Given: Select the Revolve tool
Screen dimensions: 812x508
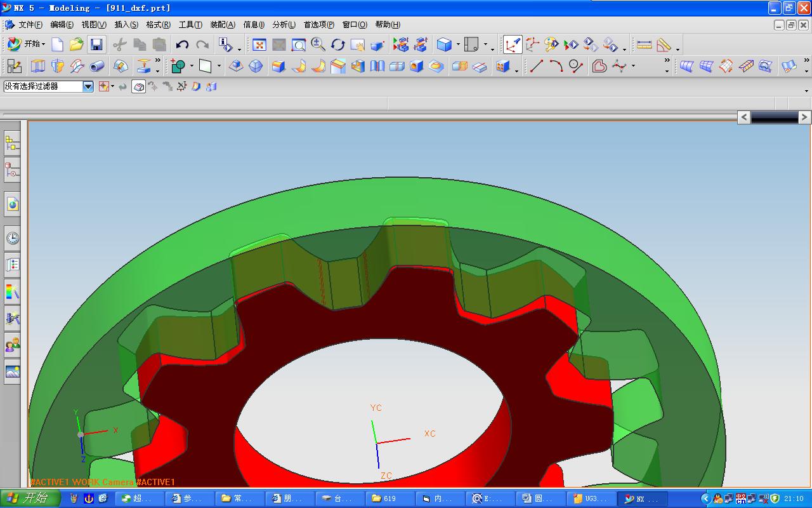Looking at the screenshot, I should point(58,66).
